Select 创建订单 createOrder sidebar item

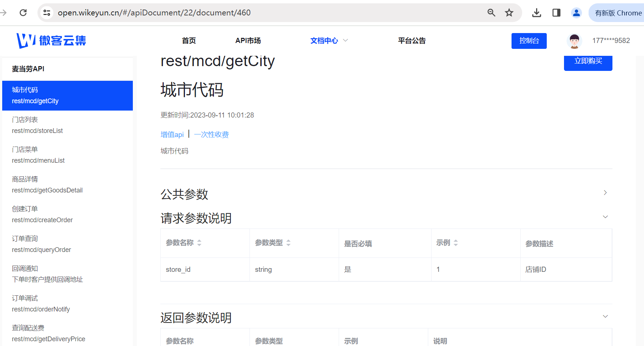(x=68, y=215)
